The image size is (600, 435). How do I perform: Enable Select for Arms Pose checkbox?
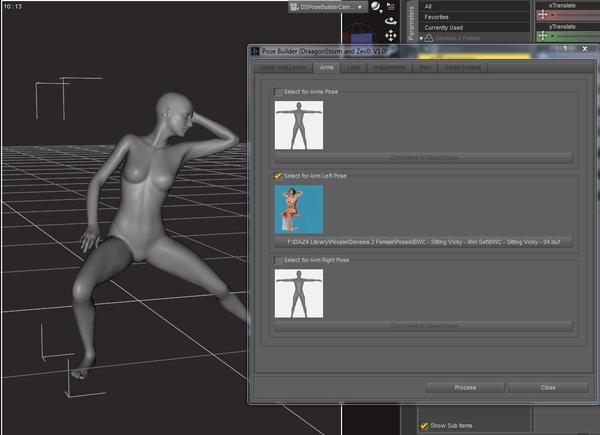tap(279, 92)
